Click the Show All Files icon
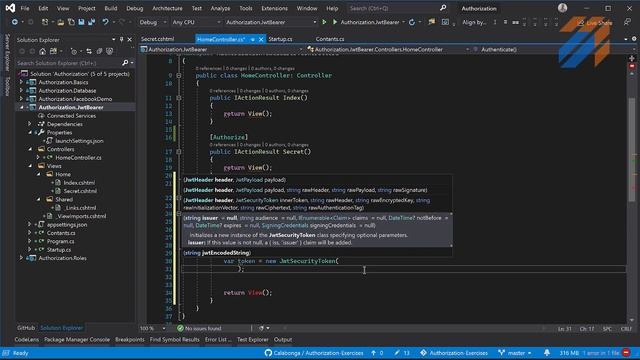Screen dimensions: 640x360 109,51
